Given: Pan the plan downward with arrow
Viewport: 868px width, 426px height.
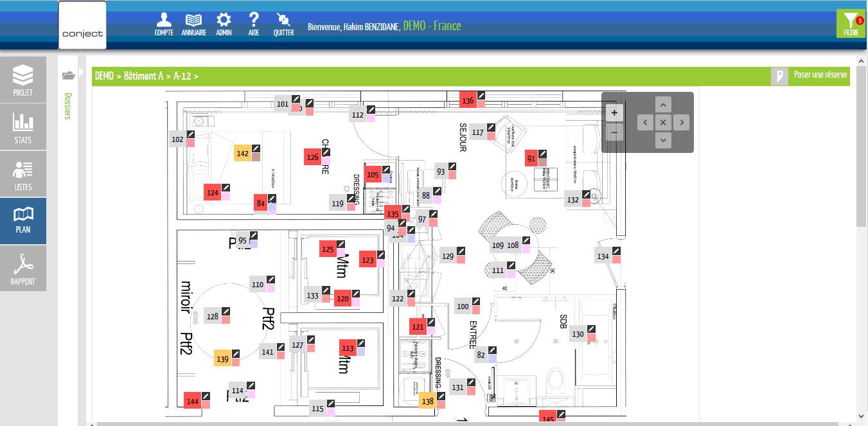Looking at the screenshot, I should pyautogui.click(x=663, y=139).
